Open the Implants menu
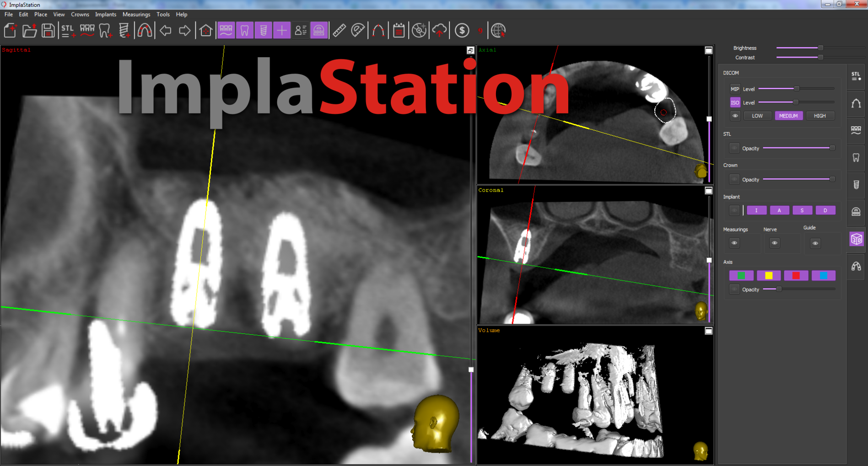The image size is (868, 466). 106,15
